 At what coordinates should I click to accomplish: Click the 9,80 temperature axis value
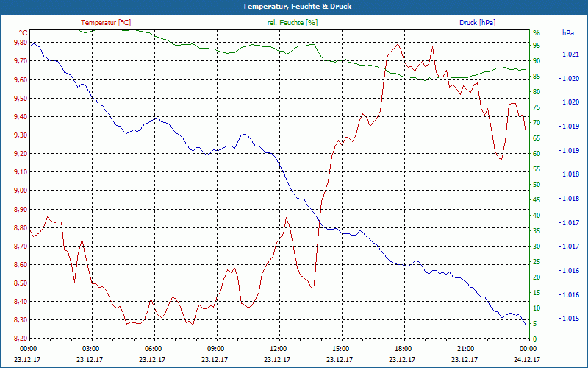[x=21, y=43]
